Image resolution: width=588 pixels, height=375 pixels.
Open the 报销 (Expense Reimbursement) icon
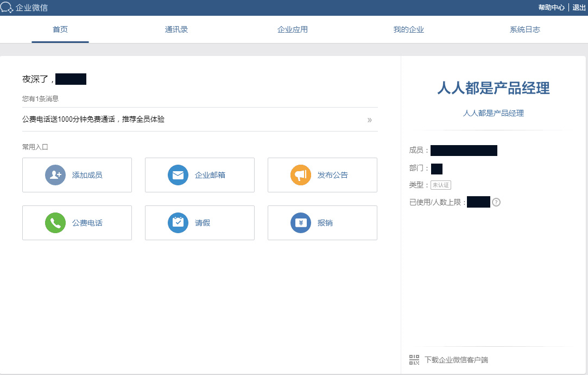pyautogui.click(x=301, y=222)
